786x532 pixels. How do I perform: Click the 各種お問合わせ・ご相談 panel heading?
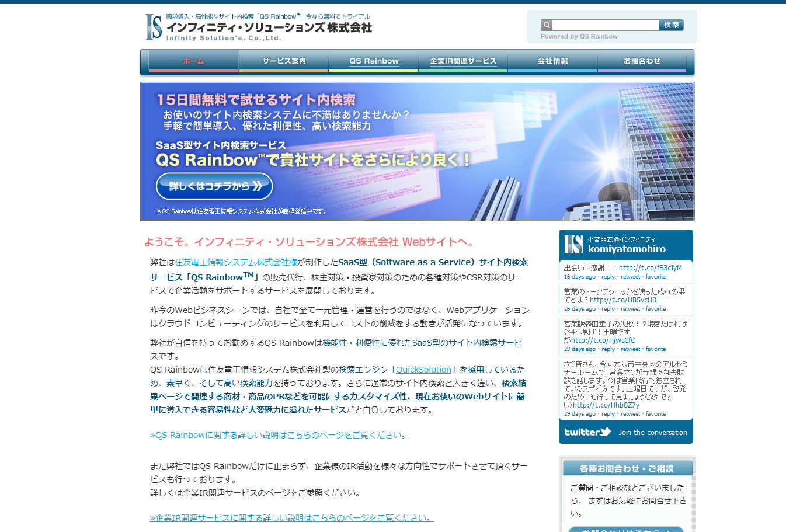(x=627, y=469)
